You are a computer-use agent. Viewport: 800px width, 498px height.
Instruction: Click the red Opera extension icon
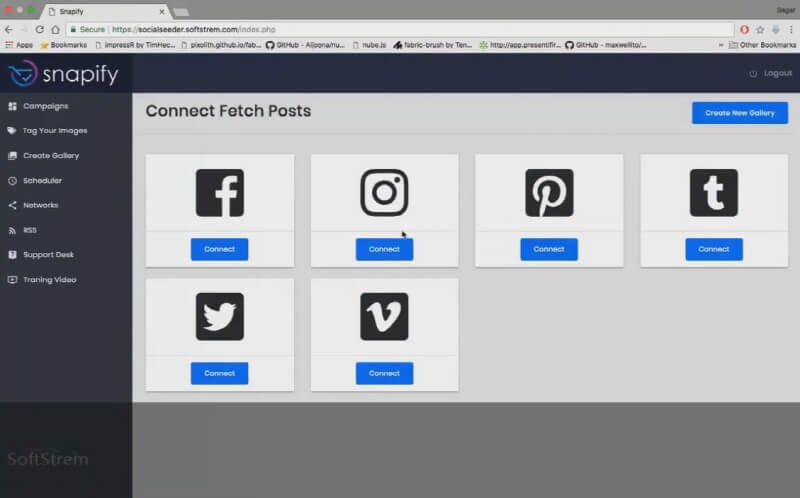point(744,30)
